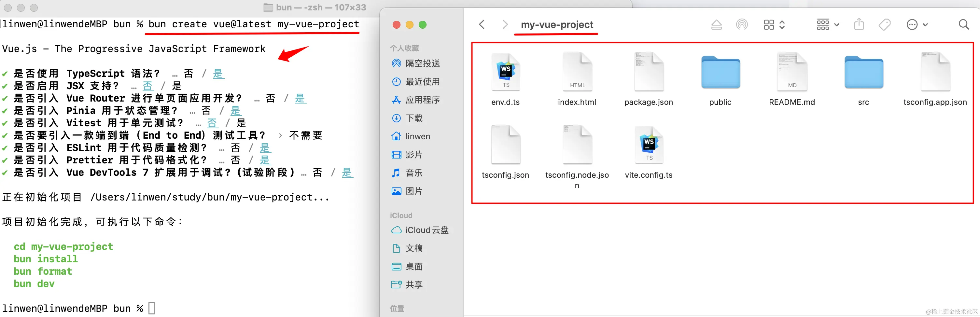This screenshot has height=317, width=980.
Task: Click the Finder window yellow minimize button
Action: [409, 25]
